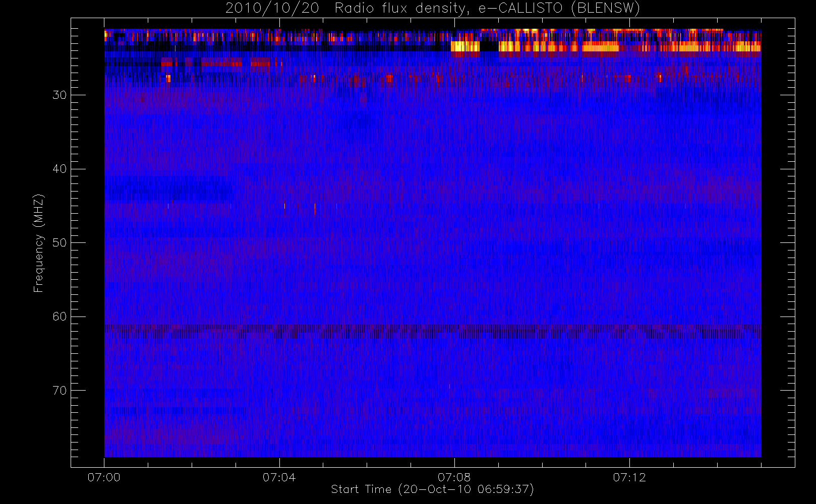Click the '40' frequency tick label
The width and height of the screenshot is (816, 504).
pos(60,169)
